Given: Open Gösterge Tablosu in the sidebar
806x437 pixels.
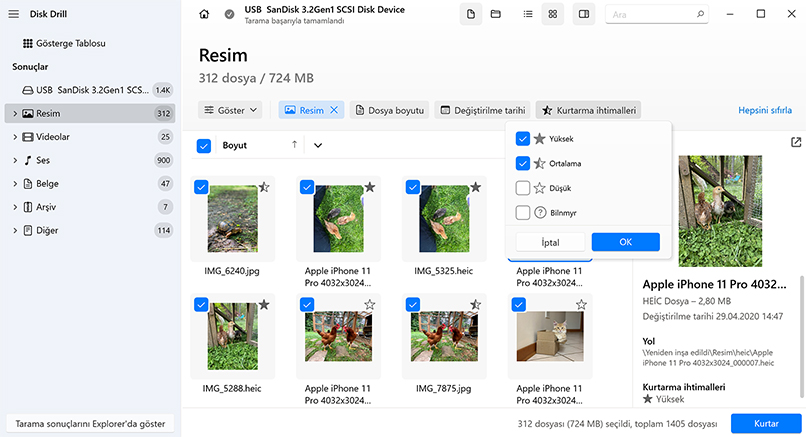Looking at the screenshot, I should coord(70,44).
